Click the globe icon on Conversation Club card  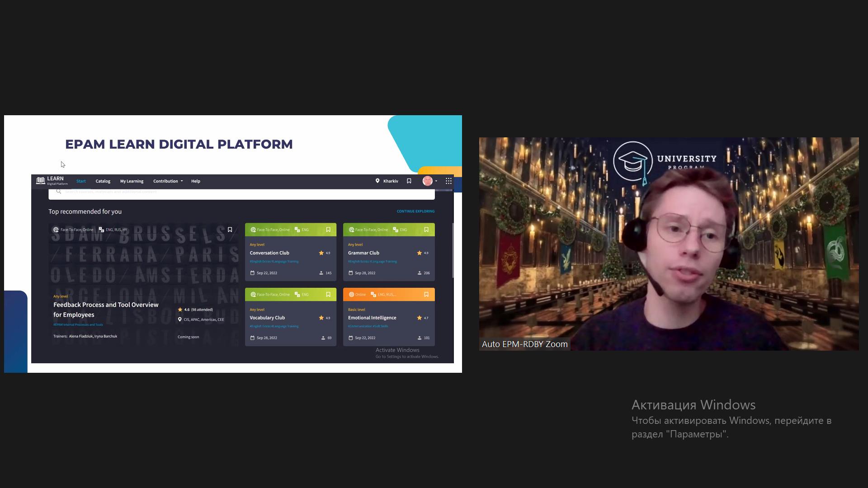click(253, 230)
